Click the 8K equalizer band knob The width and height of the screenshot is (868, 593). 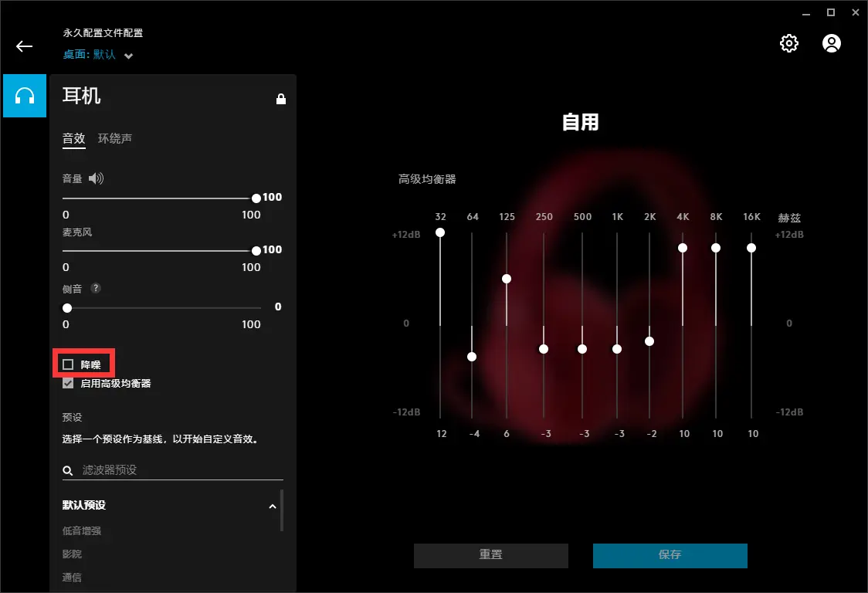coord(716,248)
